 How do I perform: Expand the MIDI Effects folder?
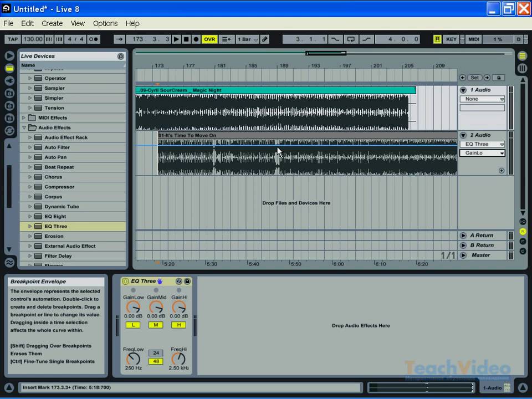[x=24, y=117]
